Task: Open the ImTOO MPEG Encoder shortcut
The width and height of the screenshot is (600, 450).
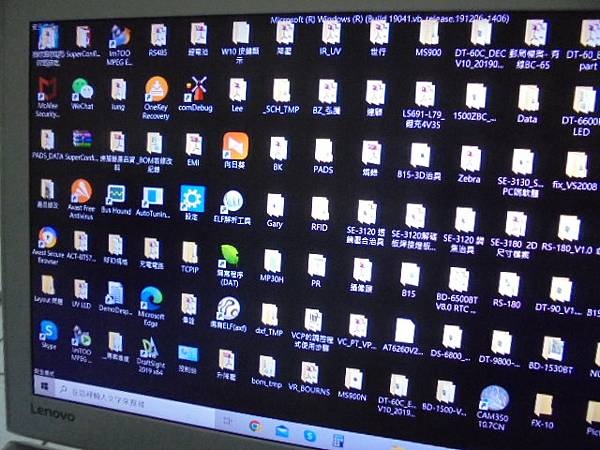Action: point(120,44)
